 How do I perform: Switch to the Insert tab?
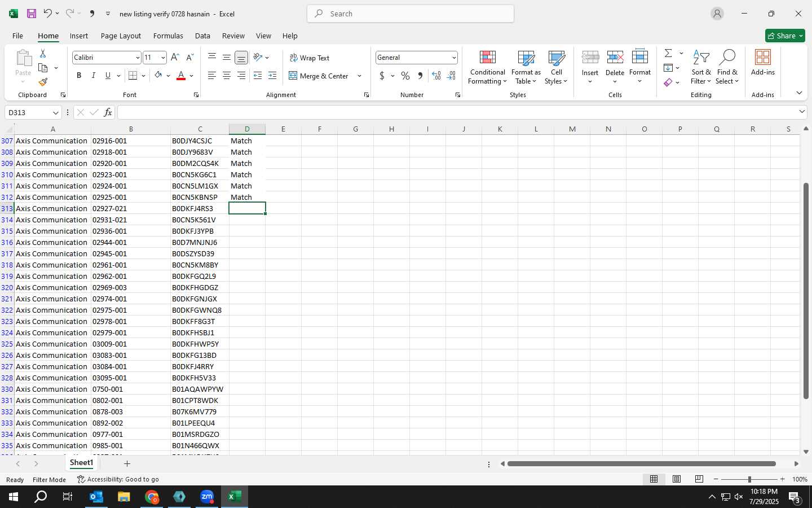(79, 36)
